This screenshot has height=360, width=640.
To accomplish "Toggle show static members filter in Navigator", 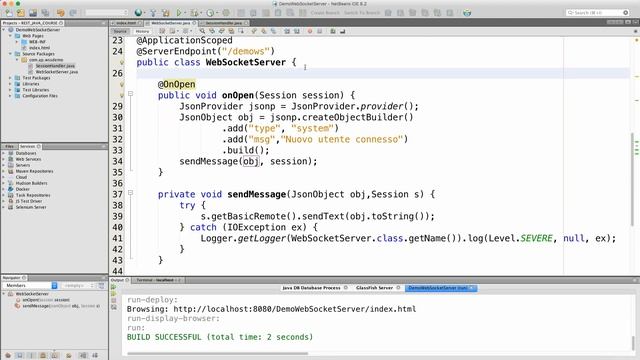I will point(31,356).
